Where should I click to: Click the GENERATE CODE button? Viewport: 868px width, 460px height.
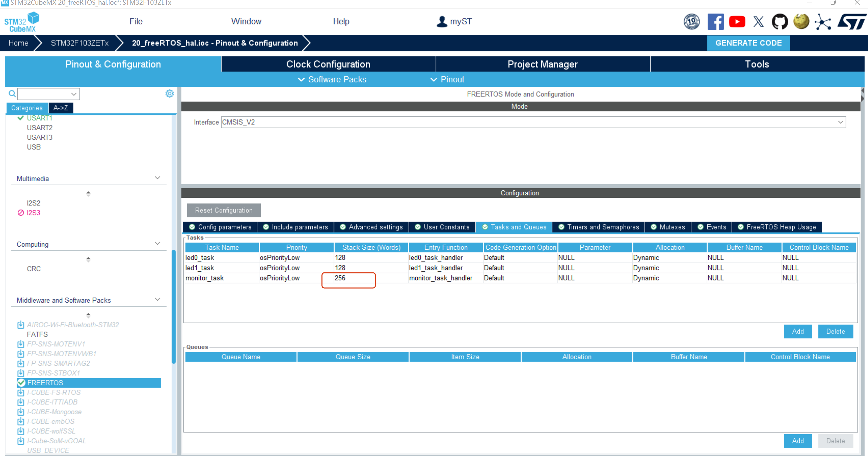(x=748, y=43)
